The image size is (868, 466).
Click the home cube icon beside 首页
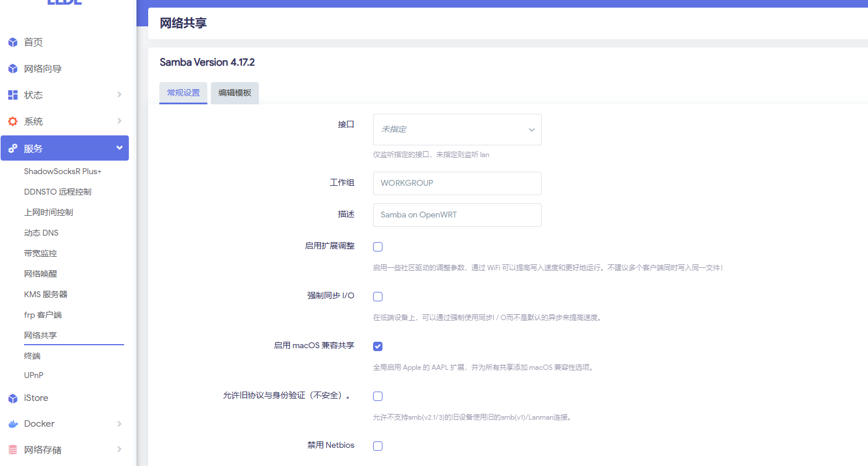13,42
